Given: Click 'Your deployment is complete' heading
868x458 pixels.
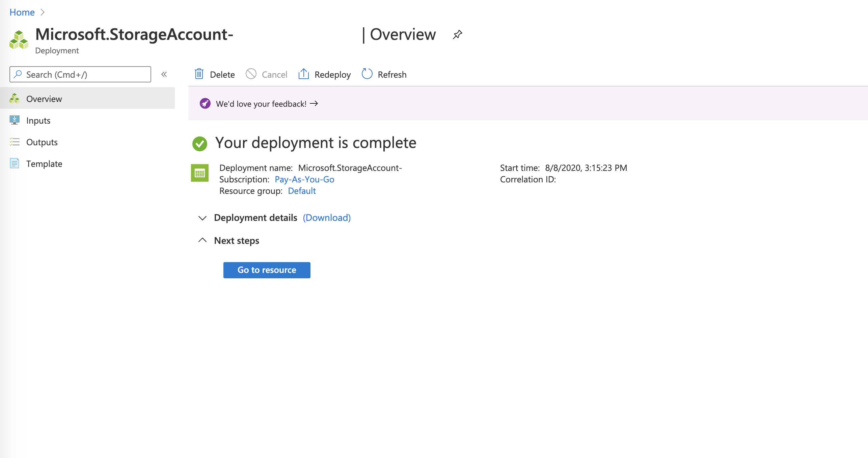Looking at the screenshot, I should tap(316, 143).
